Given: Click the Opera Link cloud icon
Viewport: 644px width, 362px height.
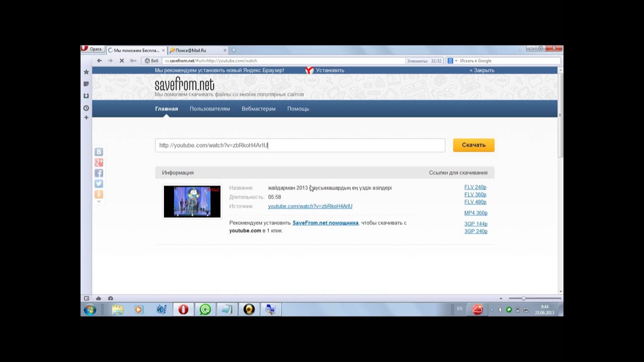Looking at the screenshot, I should [x=98, y=299].
